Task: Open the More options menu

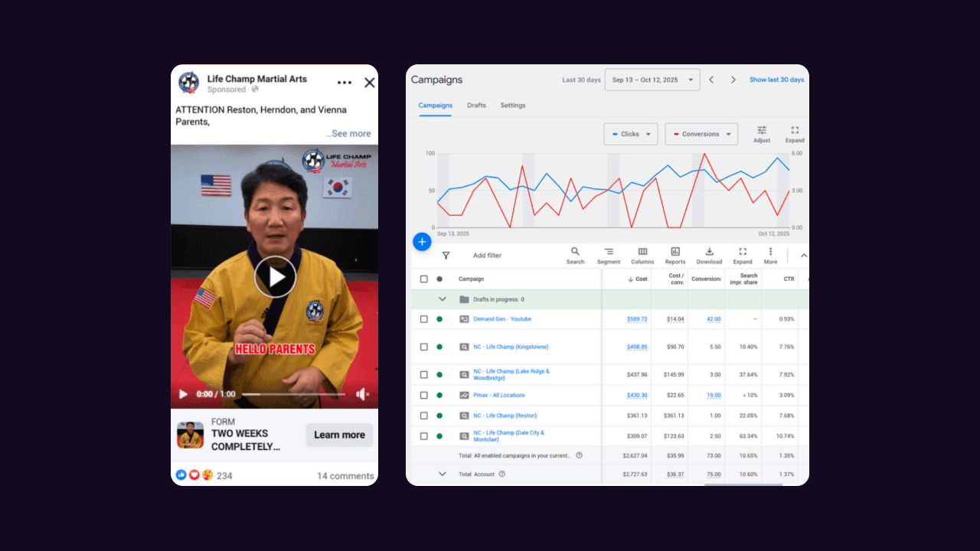Action: tap(770, 256)
